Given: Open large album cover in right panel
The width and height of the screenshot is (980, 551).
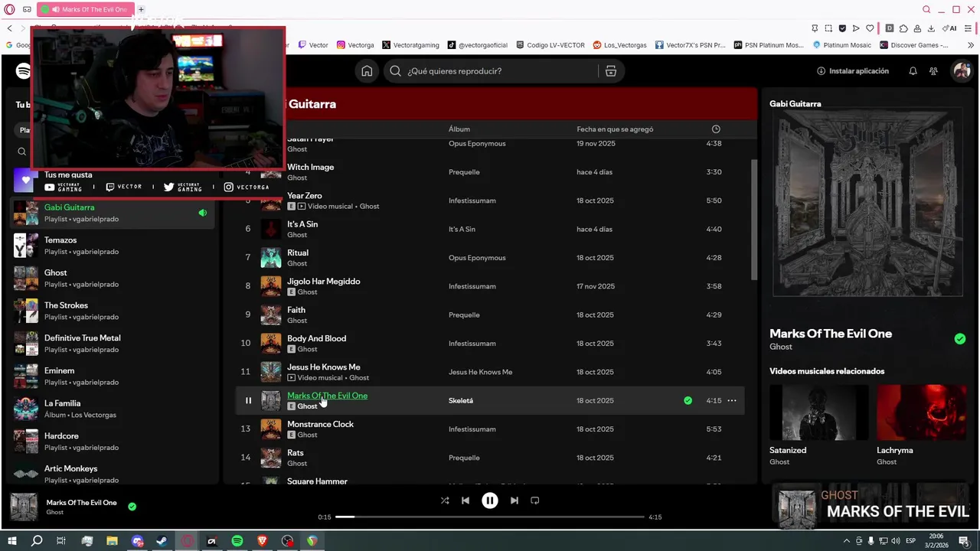Looking at the screenshot, I should [x=868, y=203].
